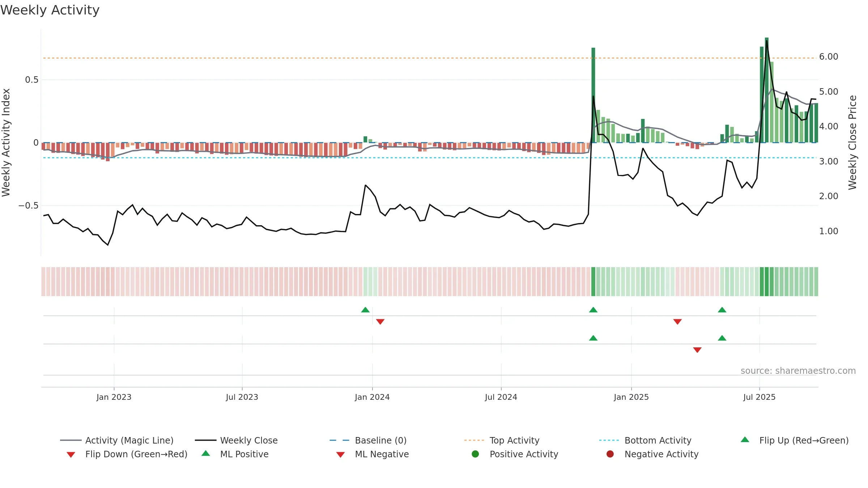Click the 0.5 tick on the left axis
This screenshot has width=868, height=488.
(32, 80)
